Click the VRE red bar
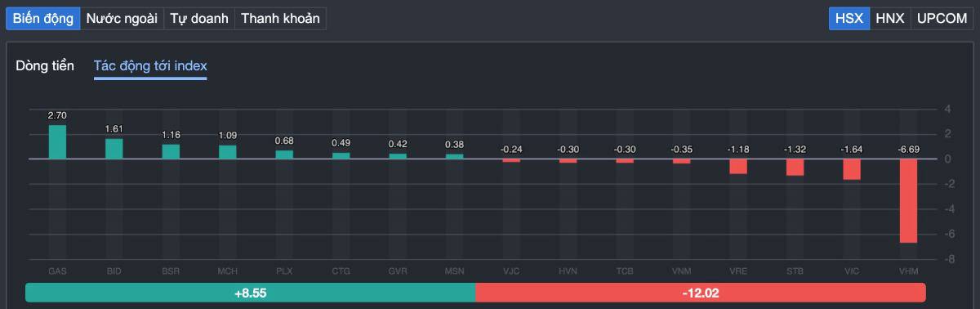 coord(738,167)
